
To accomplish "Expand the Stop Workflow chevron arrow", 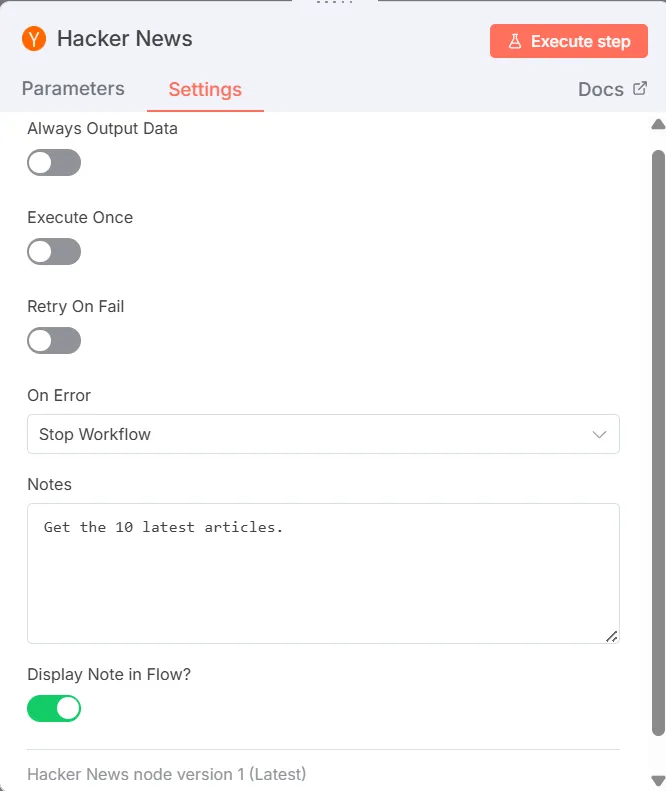I will click(600, 434).
